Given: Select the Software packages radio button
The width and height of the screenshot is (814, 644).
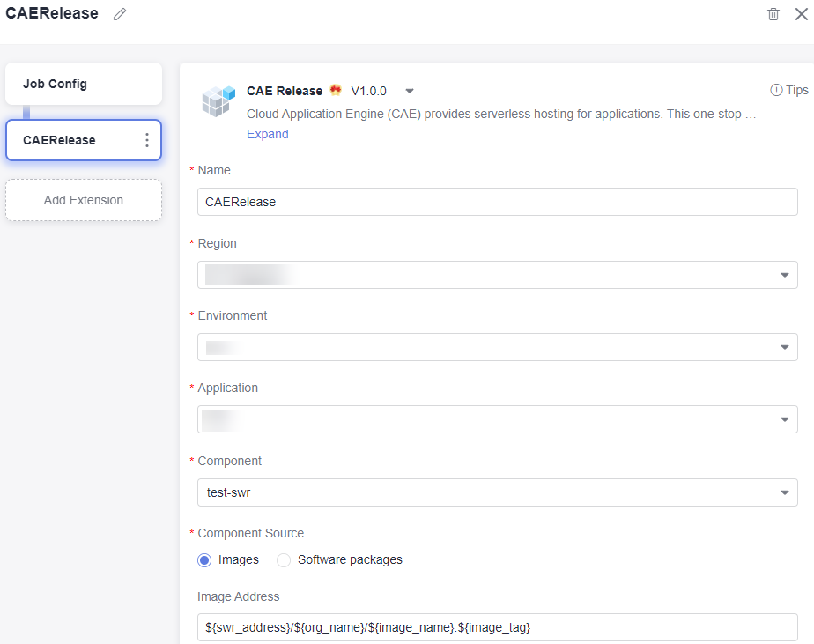Looking at the screenshot, I should [284, 559].
